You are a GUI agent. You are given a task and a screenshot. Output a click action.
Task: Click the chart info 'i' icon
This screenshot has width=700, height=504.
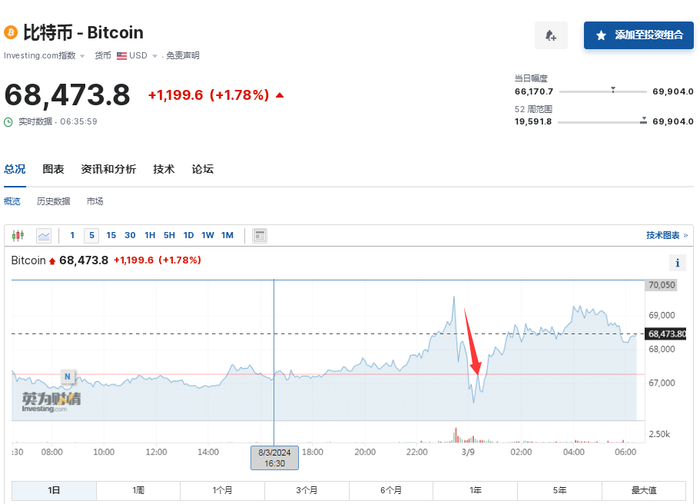[x=677, y=262]
